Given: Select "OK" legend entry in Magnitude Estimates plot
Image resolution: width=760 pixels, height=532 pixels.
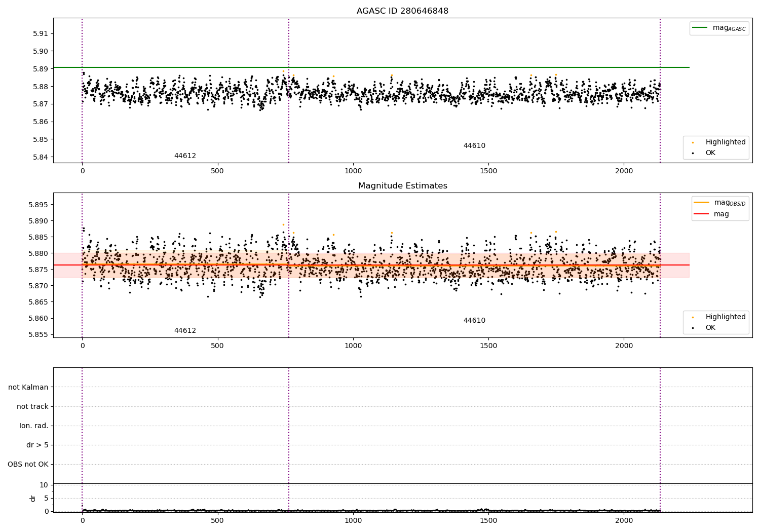Looking at the screenshot, I should click(704, 327).
